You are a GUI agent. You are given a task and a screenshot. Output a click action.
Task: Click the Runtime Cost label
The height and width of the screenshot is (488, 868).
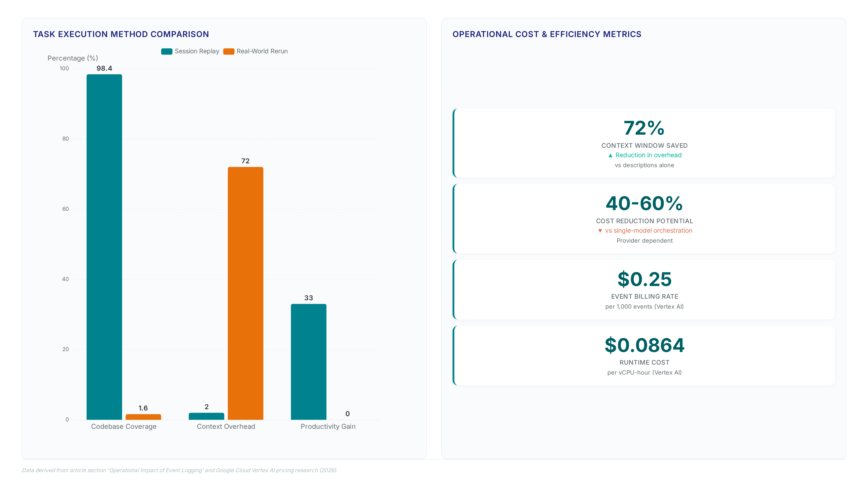pos(644,362)
